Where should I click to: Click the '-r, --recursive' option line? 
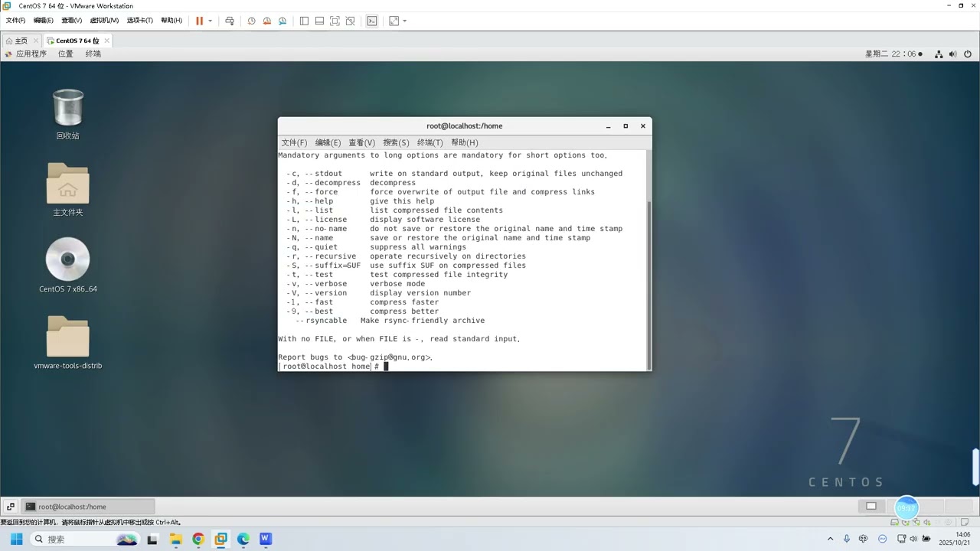coord(406,256)
